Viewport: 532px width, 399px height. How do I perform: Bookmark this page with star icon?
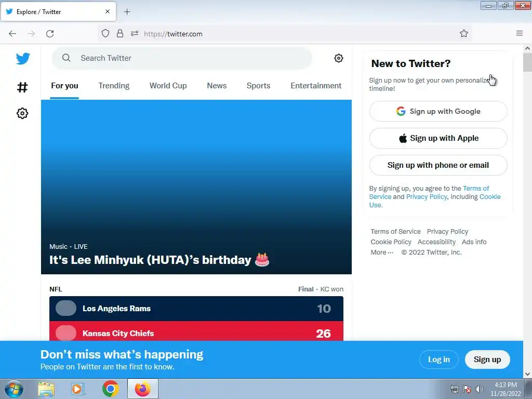(464, 33)
